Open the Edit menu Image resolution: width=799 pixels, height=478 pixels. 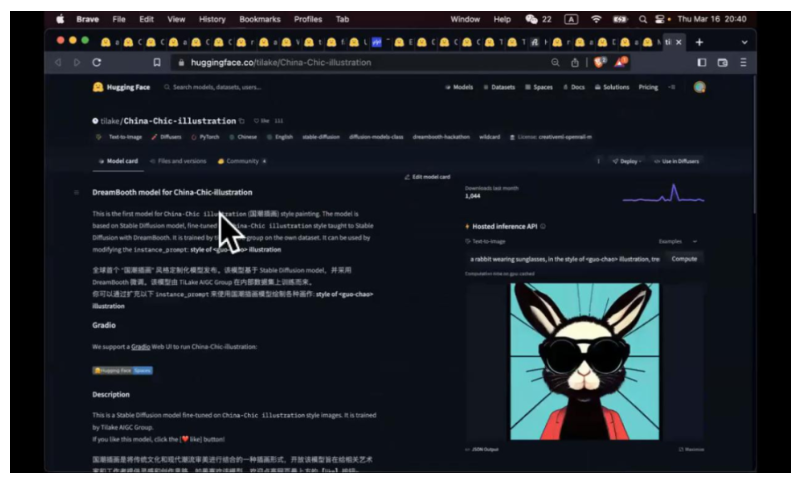click(x=146, y=19)
